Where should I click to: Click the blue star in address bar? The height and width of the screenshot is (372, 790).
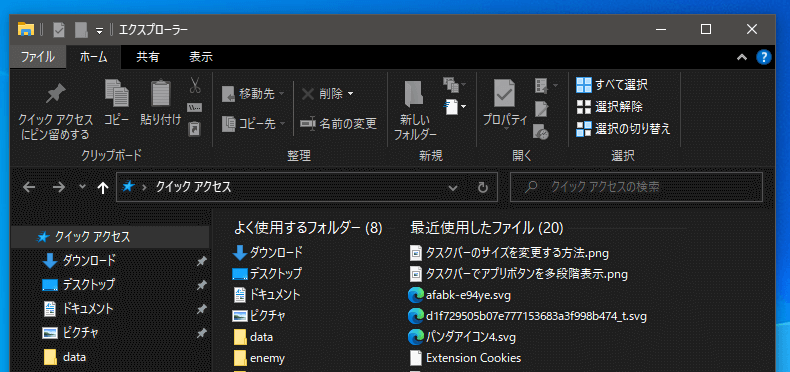pos(128,187)
